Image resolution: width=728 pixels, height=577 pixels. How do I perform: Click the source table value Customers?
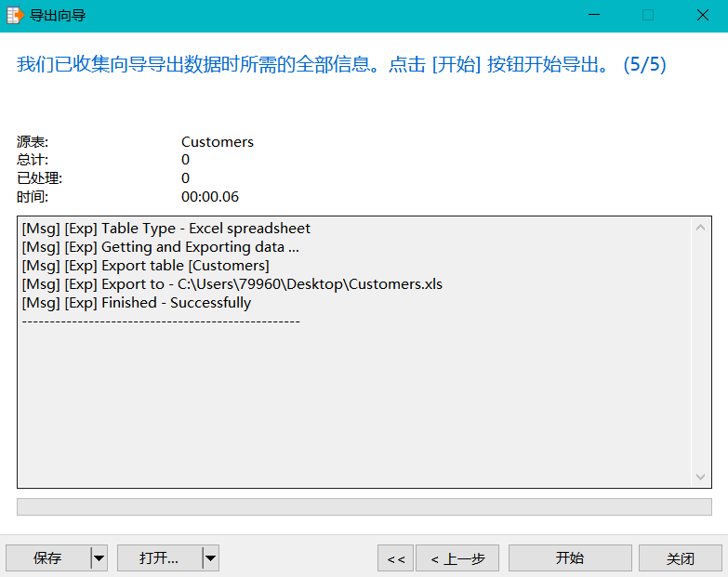pos(218,142)
